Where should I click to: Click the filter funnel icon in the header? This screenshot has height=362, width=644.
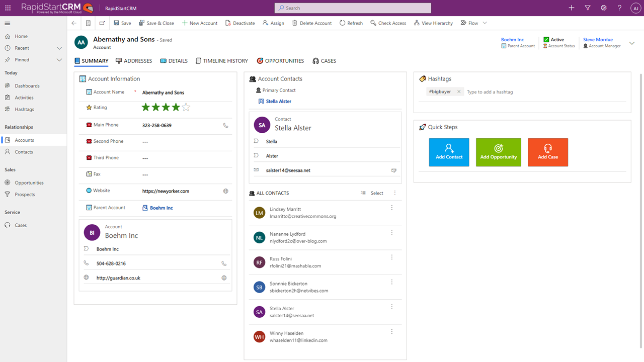[587, 8]
